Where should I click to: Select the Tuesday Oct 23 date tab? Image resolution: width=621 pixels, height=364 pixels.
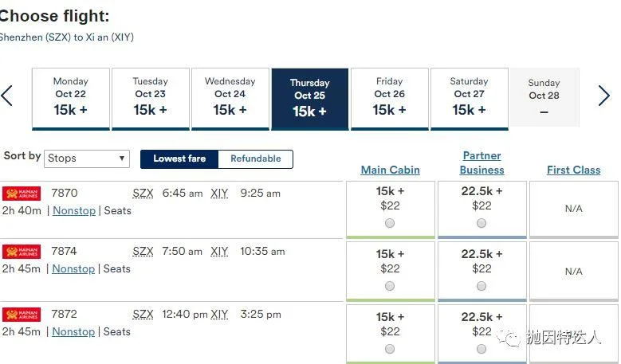click(150, 99)
